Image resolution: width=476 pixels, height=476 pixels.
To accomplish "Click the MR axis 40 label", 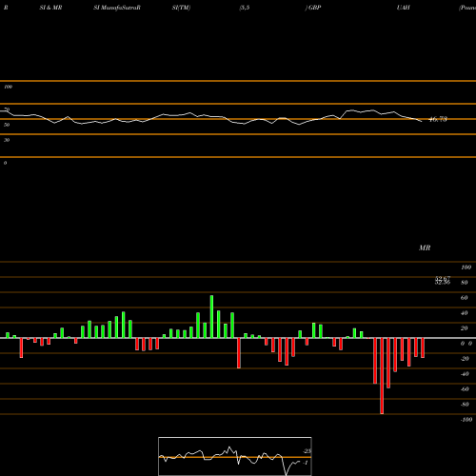I will pos(465,313).
